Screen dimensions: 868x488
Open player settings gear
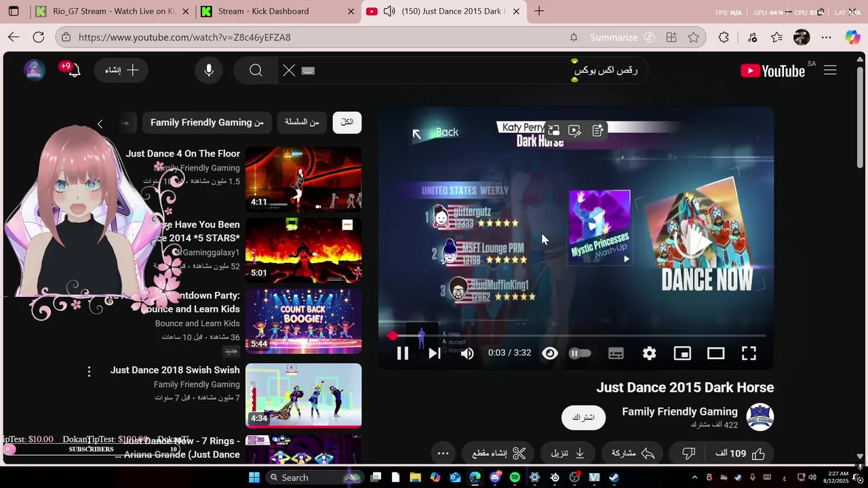(650, 353)
